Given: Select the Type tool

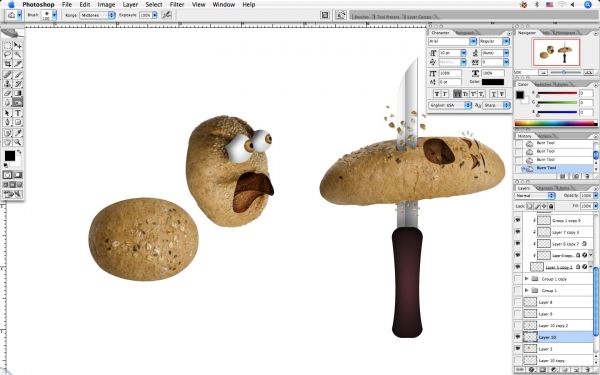Looking at the screenshot, I should click(18, 113).
